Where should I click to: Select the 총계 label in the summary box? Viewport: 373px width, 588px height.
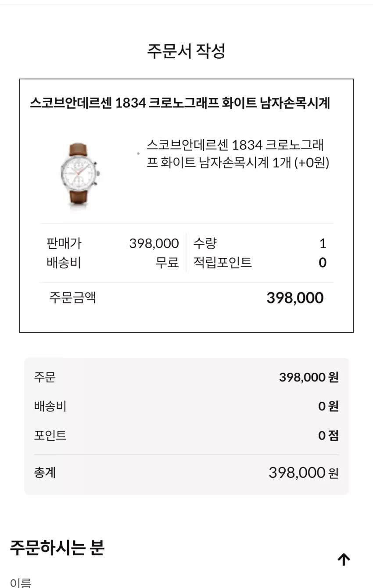[x=45, y=473]
